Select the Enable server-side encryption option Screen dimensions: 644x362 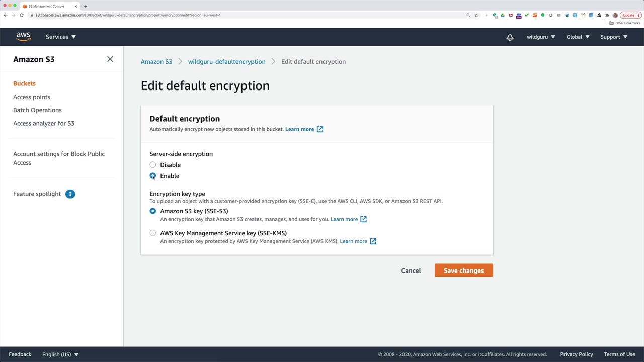pos(153,176)
